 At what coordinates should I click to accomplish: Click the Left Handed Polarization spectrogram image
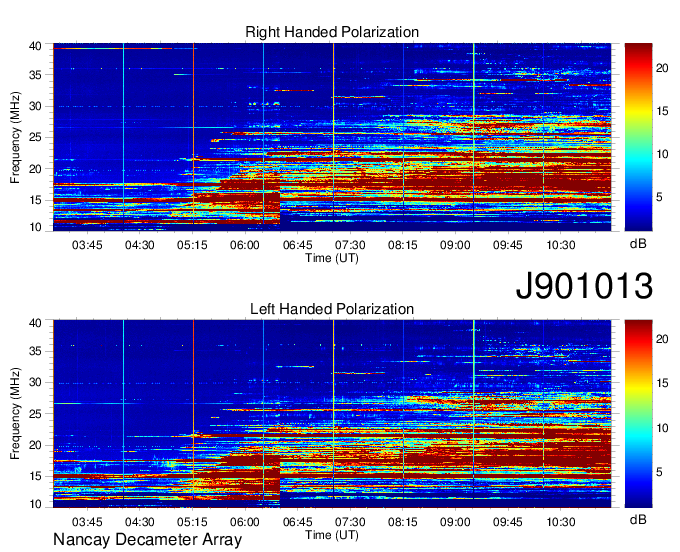click(x=332, y=414)
